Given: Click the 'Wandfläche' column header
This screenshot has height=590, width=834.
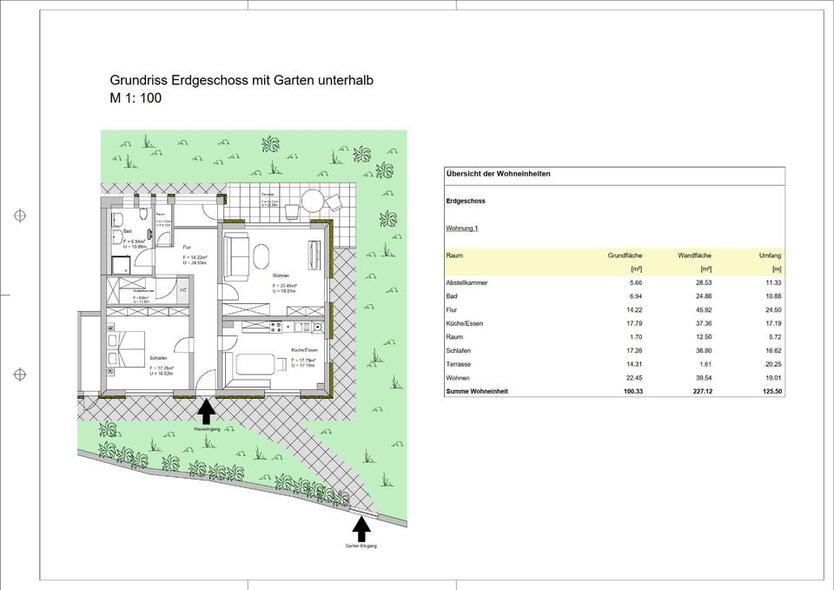Looking at the screenshot, I should (695, 255).
